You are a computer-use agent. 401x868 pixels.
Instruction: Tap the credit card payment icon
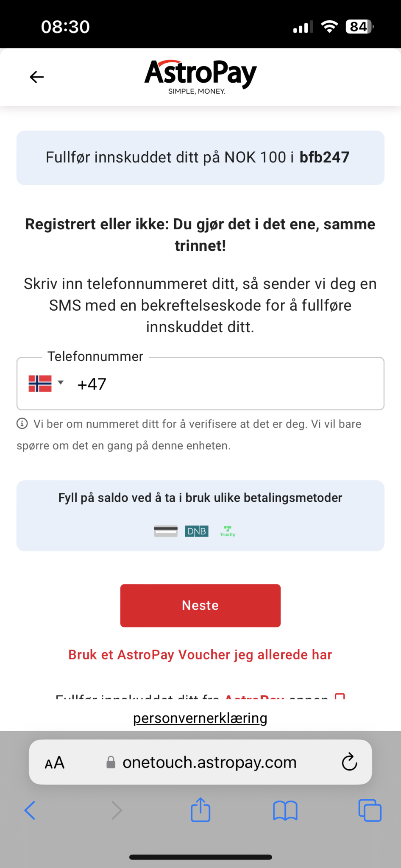[x=166, y=531]
